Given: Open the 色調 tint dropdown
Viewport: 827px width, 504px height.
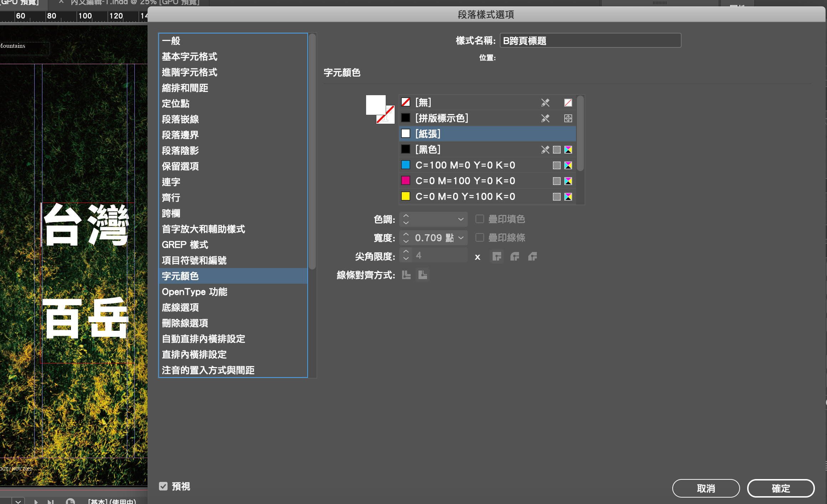Looking at the screenshot, I should (461, 219).
